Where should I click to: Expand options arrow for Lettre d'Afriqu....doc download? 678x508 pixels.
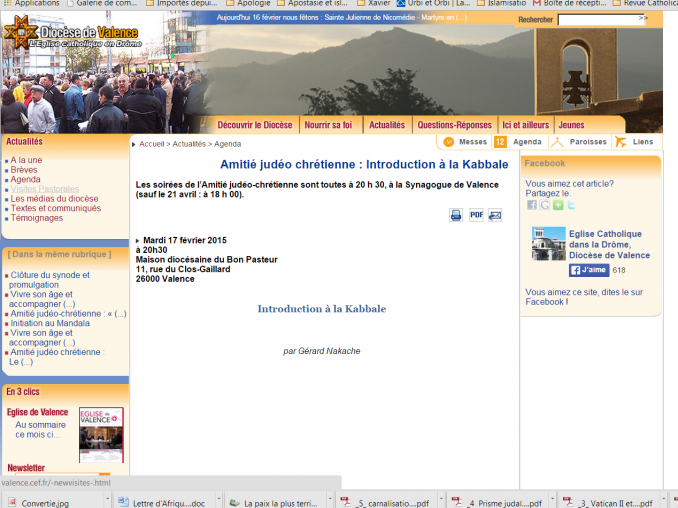tap(218, 500)
